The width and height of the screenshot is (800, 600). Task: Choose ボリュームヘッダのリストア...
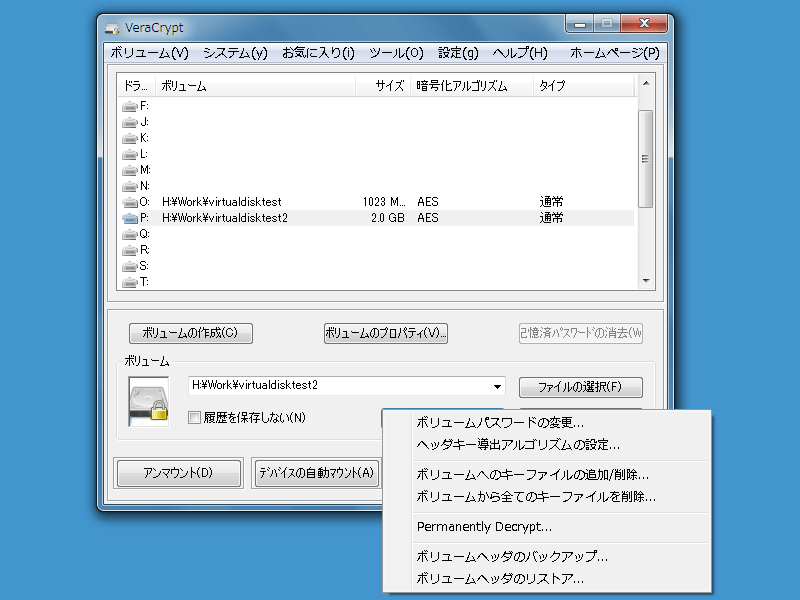(547, 579)
